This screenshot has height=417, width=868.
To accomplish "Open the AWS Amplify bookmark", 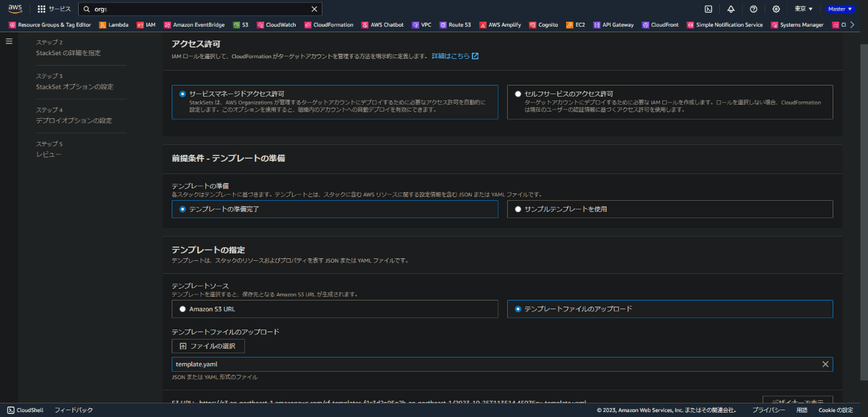I will [x=500, y=25].
